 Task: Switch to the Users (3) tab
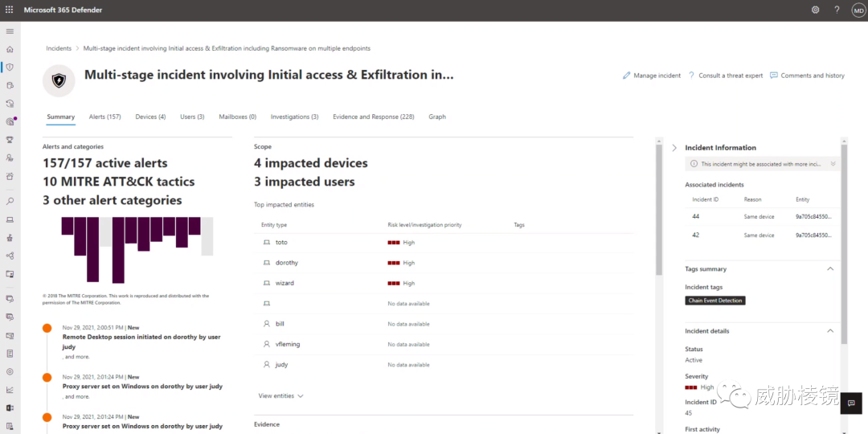tap(192, 117)
